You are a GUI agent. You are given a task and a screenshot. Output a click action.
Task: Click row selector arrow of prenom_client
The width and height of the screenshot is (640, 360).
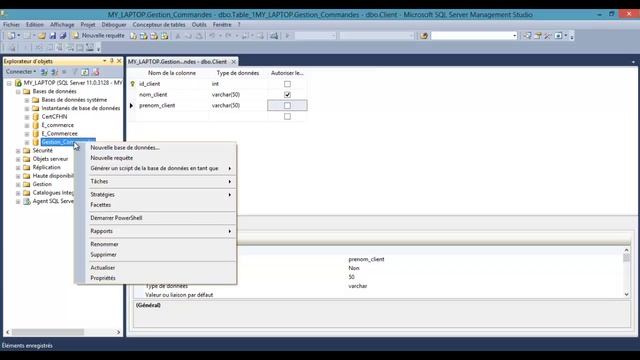pyautogui.click(x=131, y=105)
